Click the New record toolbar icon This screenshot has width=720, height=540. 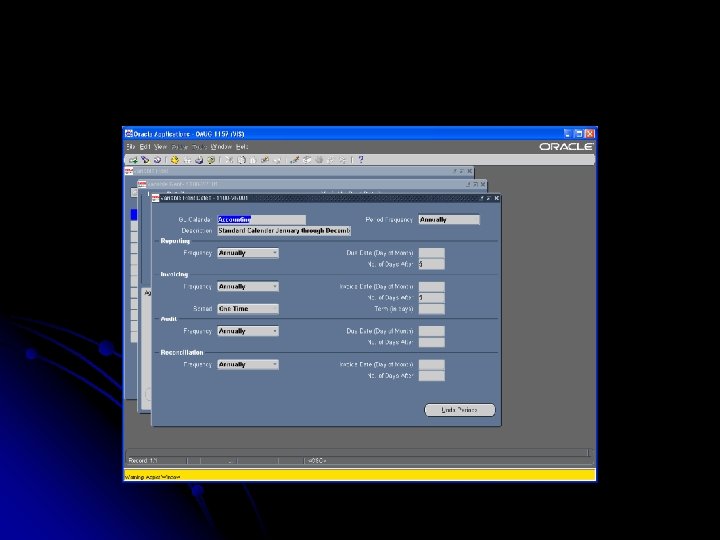click(x=133, y=160)
